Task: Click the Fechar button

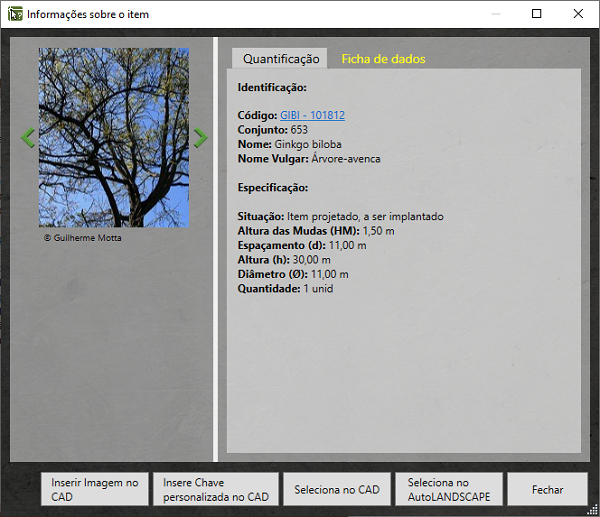Action: click(547, 490)
